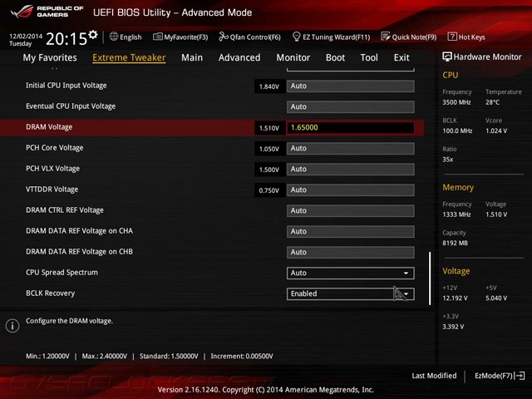Open the Advanced tab
This screenshot has width=532, height=399.
(239, 57)
